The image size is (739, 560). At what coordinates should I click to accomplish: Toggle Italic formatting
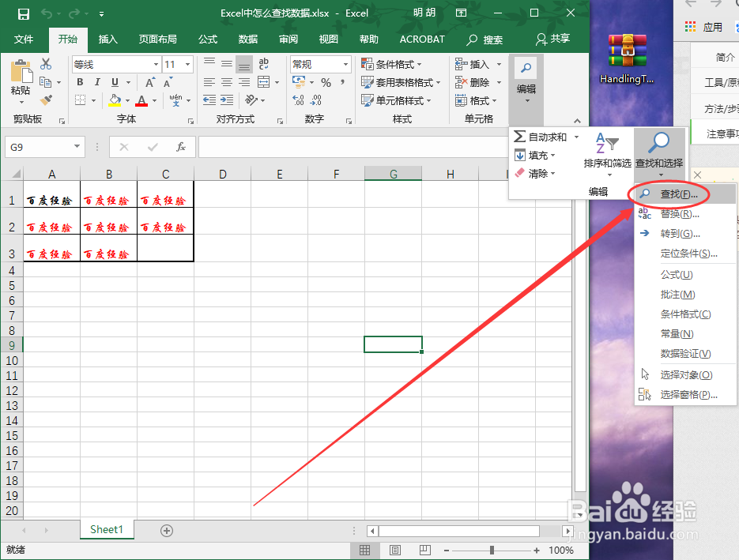pos(97,82)
